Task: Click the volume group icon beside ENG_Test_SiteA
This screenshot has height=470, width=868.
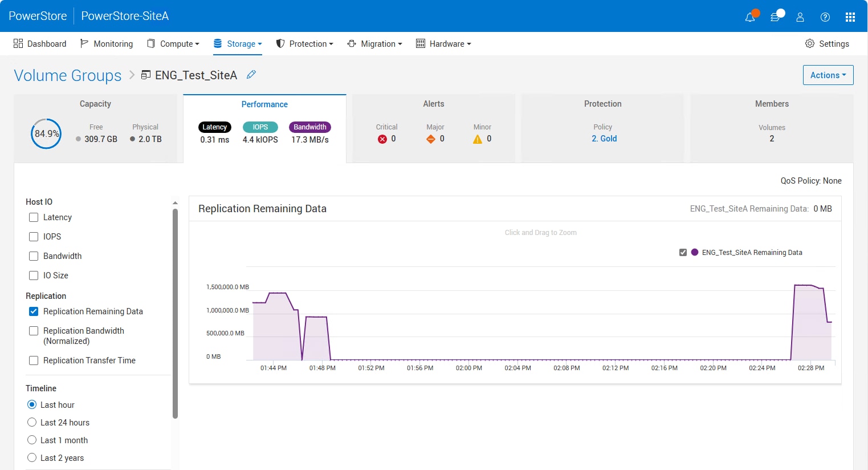Action: click(x=146, y=75)
